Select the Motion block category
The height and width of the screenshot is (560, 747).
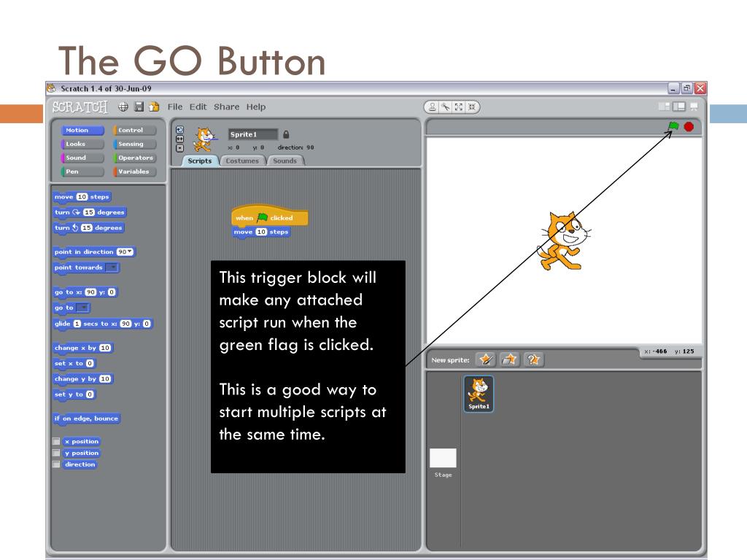coord(82,130)
